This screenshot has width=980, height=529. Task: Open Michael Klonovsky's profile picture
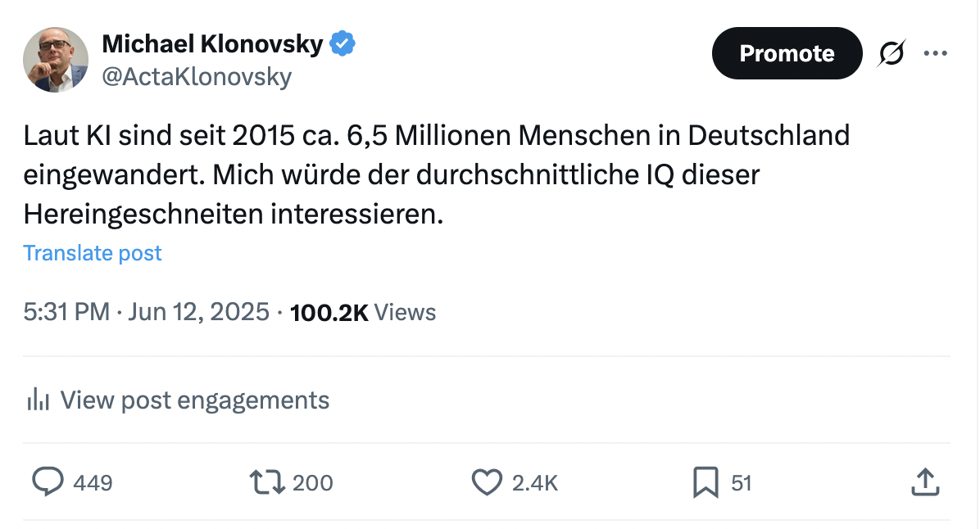tap(56, 60)
